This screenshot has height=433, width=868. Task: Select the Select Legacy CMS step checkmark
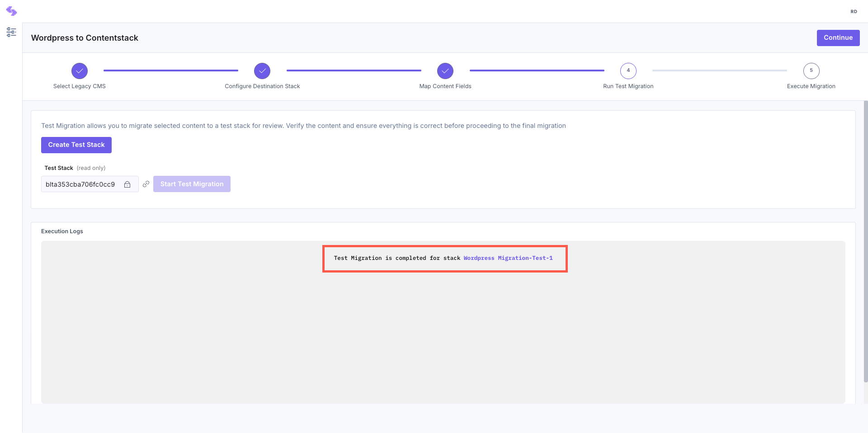tap(80, 71)
